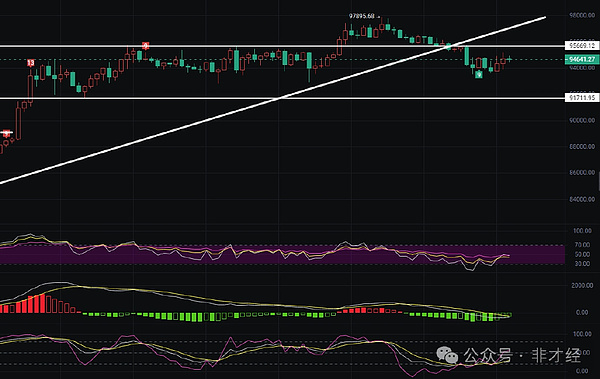
Task: Click the 84000.00 price axis label
Action: click(x=582, y=199)
